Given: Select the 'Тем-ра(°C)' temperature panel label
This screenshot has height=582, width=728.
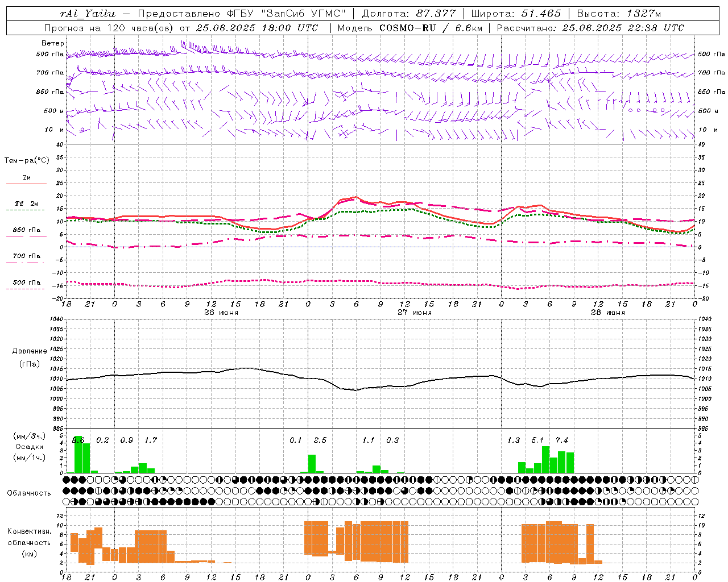Looking at the screenshot, I should pos(27,160).
